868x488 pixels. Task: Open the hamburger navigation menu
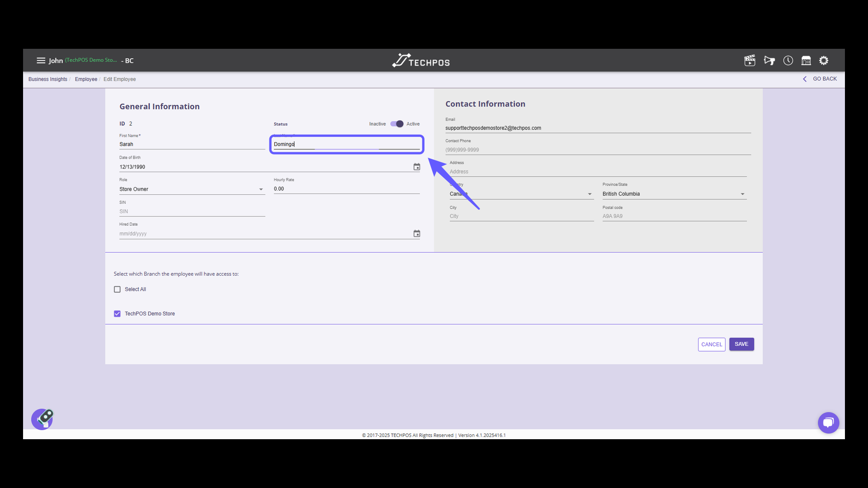[41, 61]
